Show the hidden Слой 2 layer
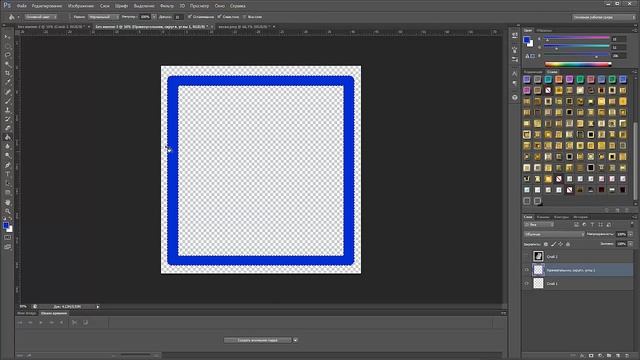The width and height of the screenshot is (640, 360). click(527, 256)
